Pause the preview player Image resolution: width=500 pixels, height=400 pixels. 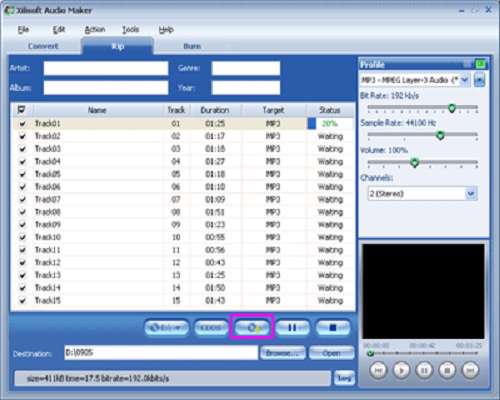pyautogui.click(x=424, y=370)
